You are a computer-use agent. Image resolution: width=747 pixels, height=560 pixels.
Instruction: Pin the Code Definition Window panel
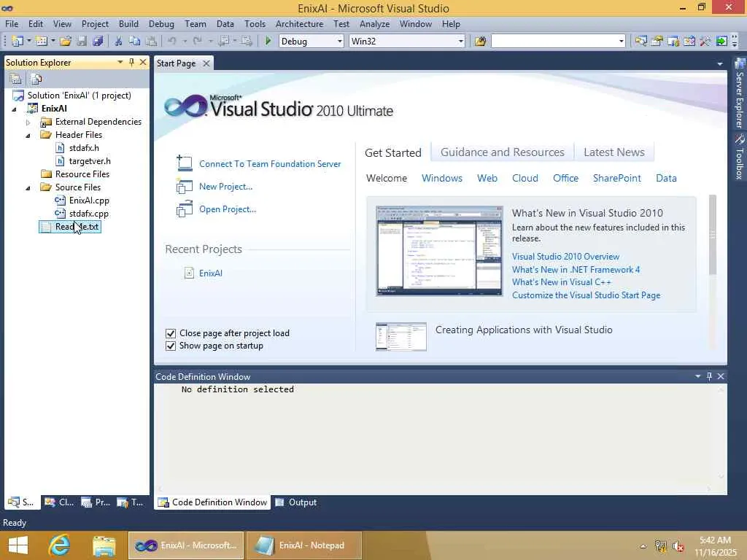coord(709,377)
